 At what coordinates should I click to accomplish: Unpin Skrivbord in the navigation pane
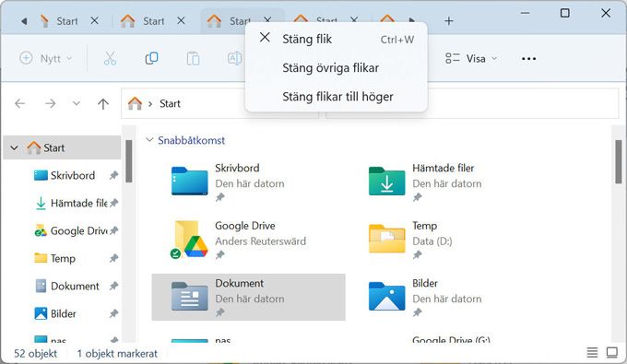coord(114,175)
